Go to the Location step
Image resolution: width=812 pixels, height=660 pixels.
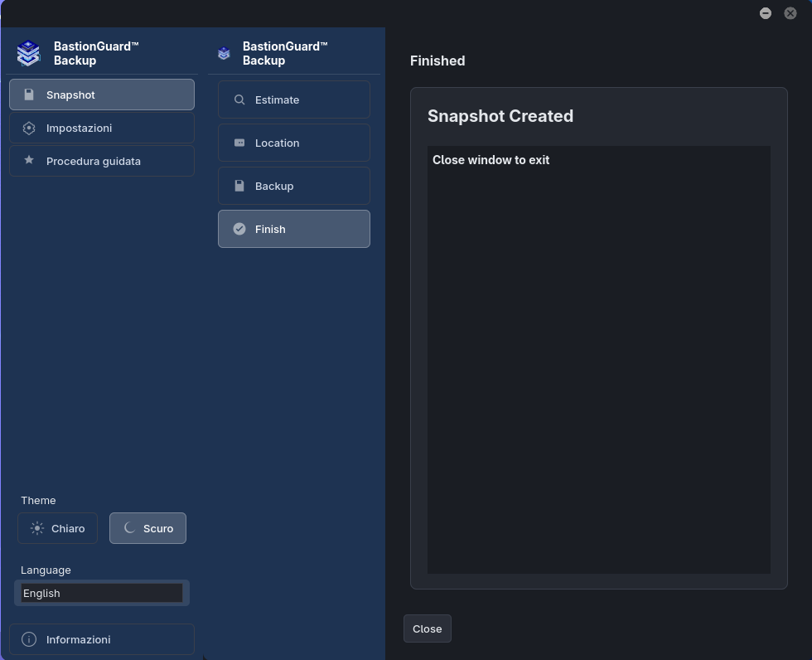[x=293, y=143]
